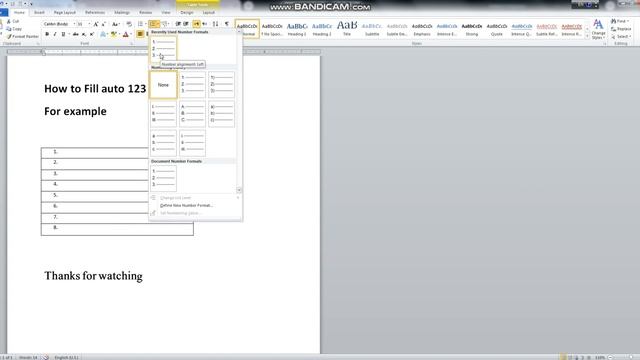
Task: Choose Document Number Formats entry
Action: coord(163,178)
